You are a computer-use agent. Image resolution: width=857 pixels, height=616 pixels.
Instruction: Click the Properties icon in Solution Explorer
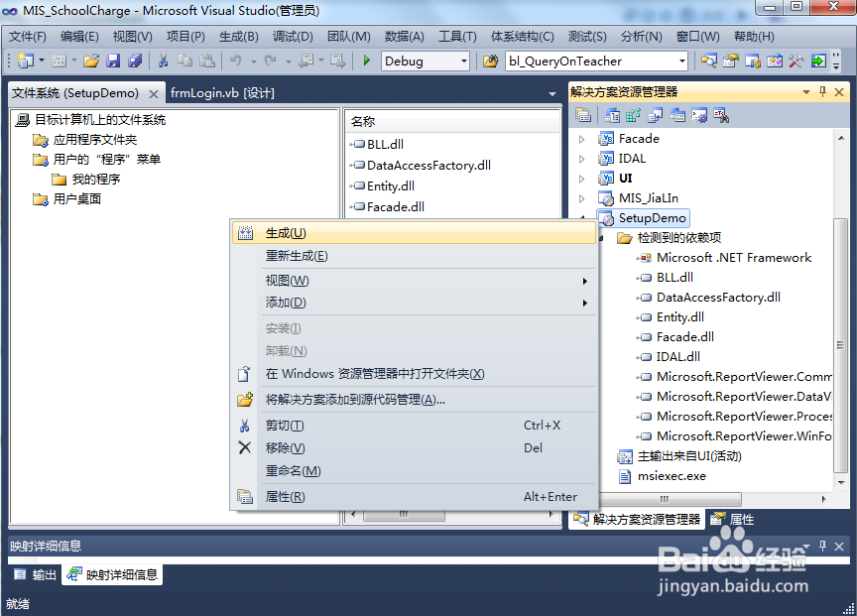(581, 113)
